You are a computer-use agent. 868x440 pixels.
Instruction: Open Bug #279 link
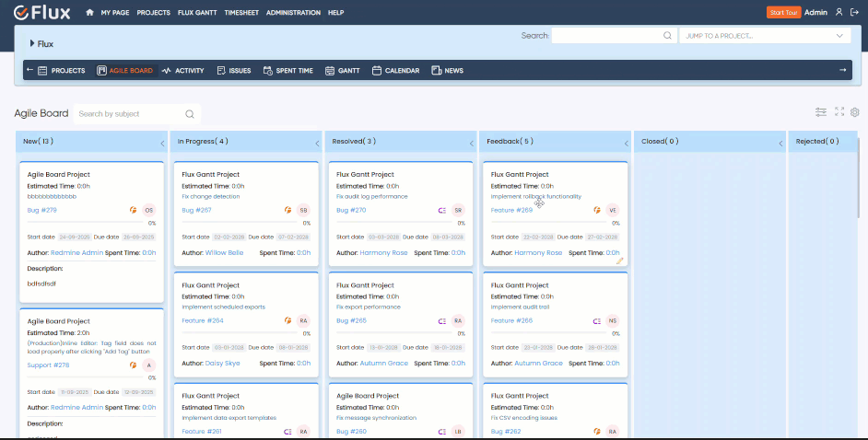[x=42, y=210]
